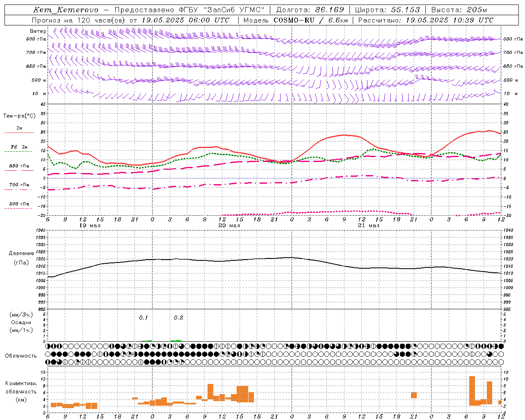The height and width of the screenshot is (420, 525).
Task: Click the Kem_Kemerovo station title
Action: (x=66, y=10)
